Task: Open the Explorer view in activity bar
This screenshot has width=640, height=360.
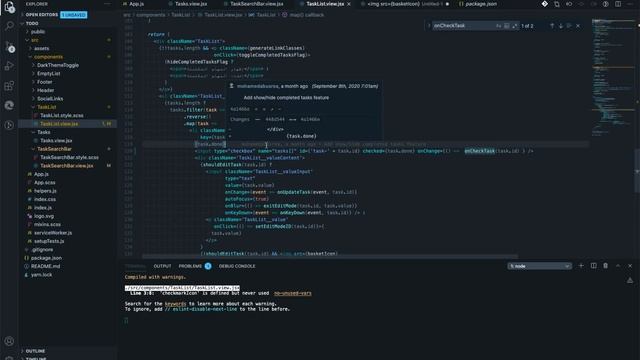Action: pos(9,7)
